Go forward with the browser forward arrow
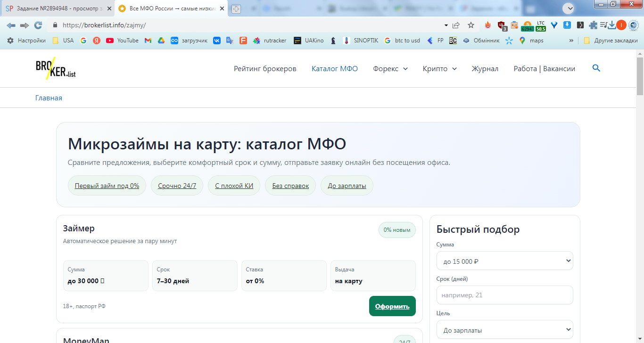 pyautogui.click(x=25, y=25)
